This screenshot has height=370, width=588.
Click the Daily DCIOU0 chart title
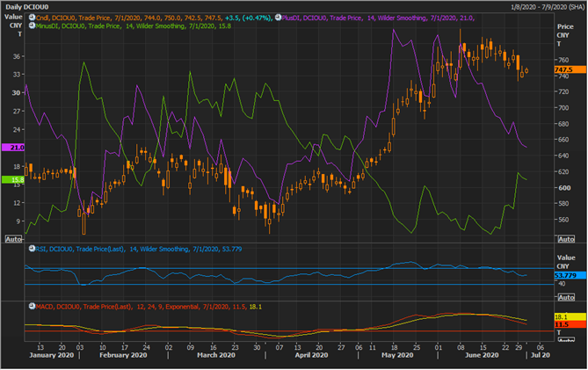(27, 7)
